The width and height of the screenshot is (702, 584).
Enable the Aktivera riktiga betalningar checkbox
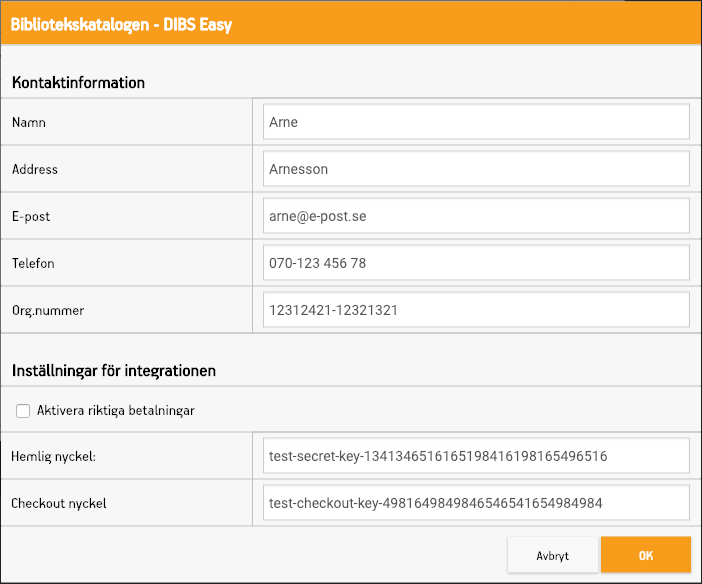(x=23, y=411)
